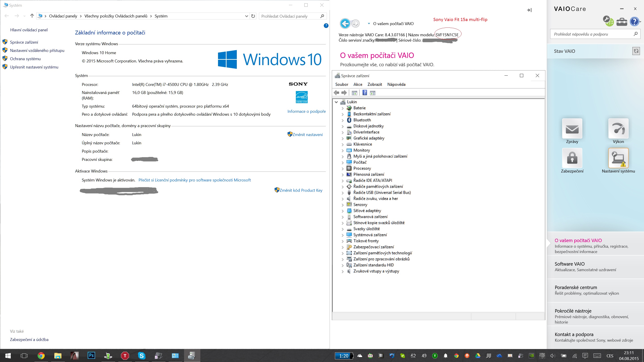Expand the Baterie node
The height and width of the screenshot is (362, 644).
pyautogui.click(x=343, y=108)
